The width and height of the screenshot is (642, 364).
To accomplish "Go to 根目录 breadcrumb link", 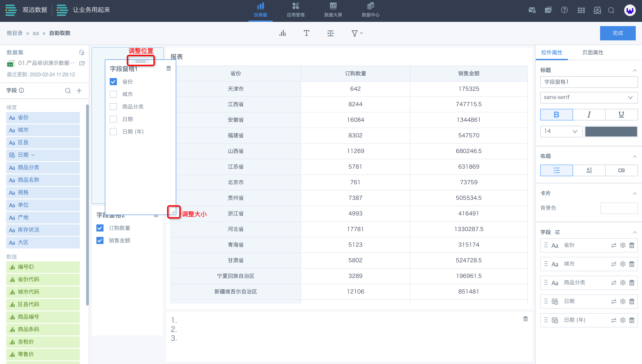I will click(14, 33).
